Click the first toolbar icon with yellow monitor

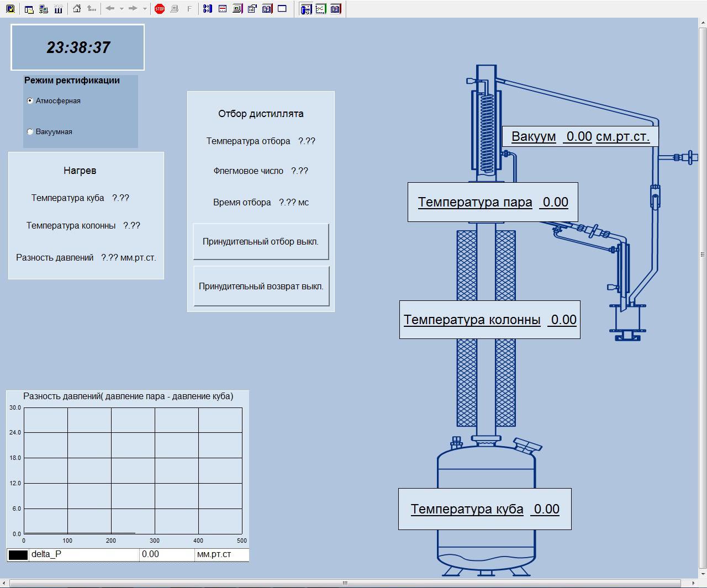coord(10,9)
